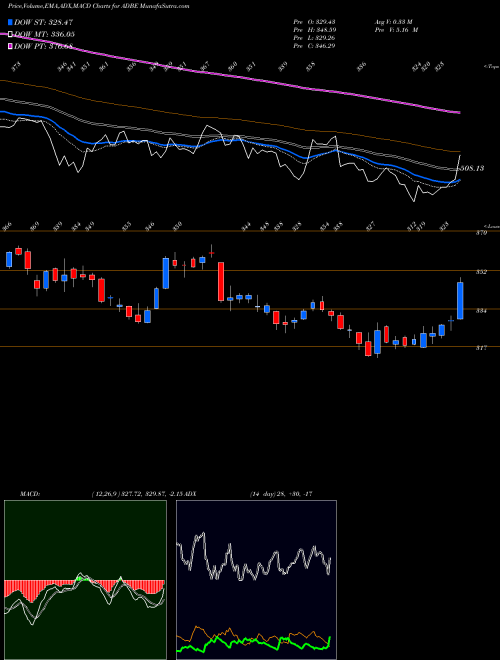Click the white DOW MT legend swatch
The height and width of the screenshot is (660, 500).
[11, 34]
